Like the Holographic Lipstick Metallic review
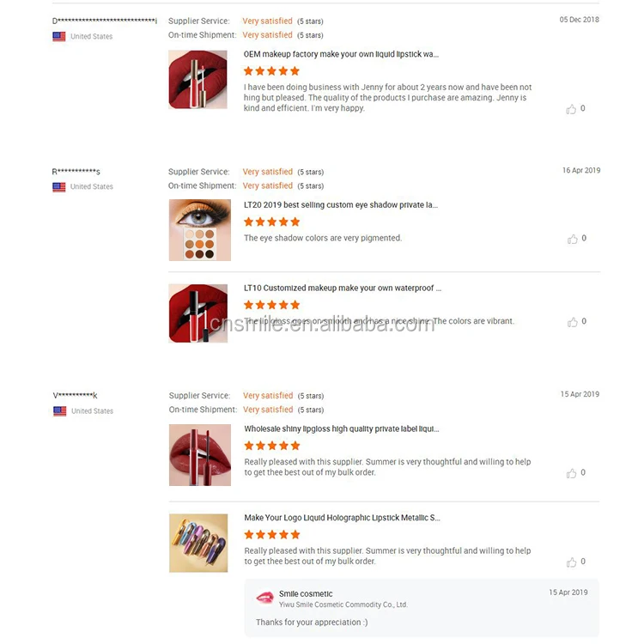 pyautogui.click(x=571, y=562)
